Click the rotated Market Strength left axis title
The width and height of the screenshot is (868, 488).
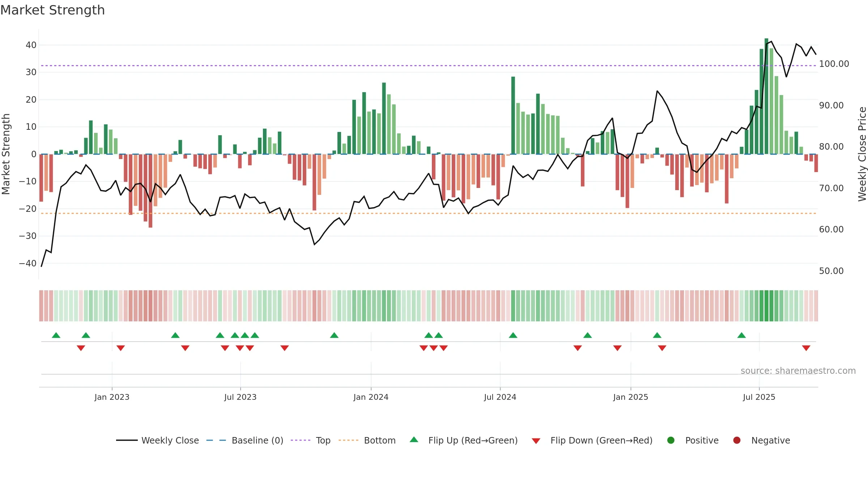pos(6,154)
